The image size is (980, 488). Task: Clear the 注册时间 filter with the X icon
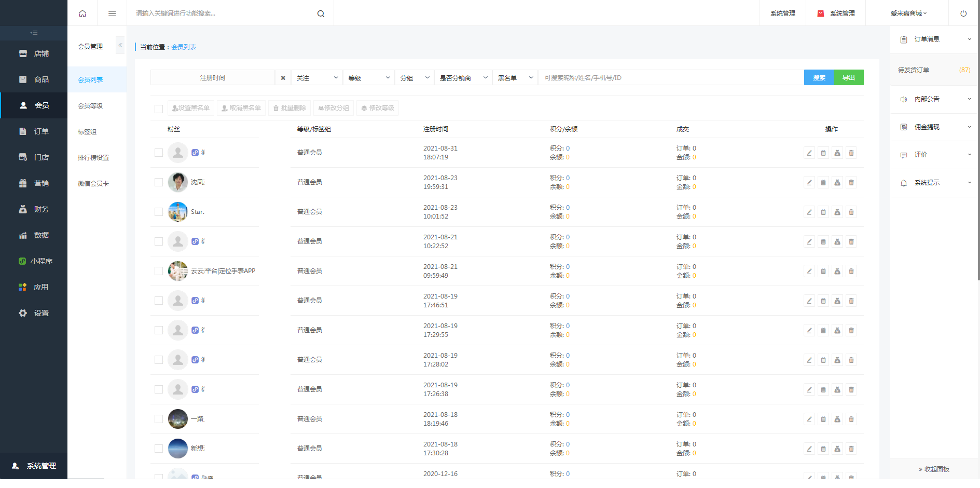pyautogui.click(x=283, y=78)
